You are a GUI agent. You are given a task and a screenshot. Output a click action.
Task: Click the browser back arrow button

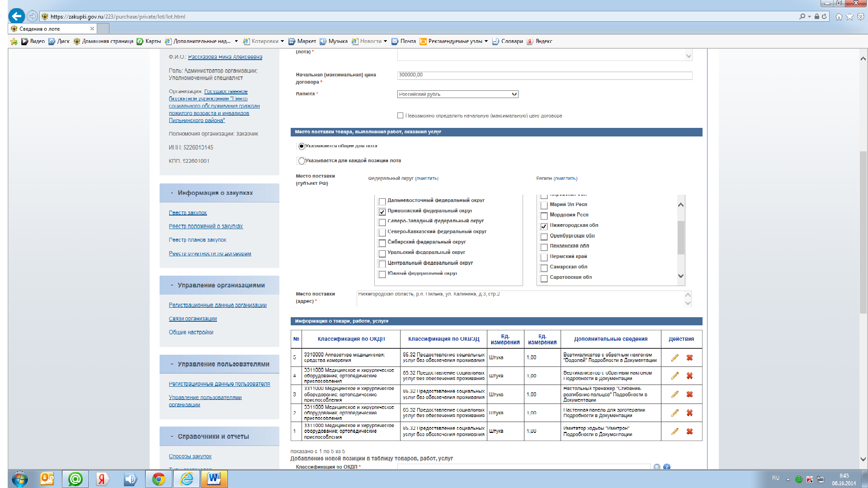click(x=17, y=16)
